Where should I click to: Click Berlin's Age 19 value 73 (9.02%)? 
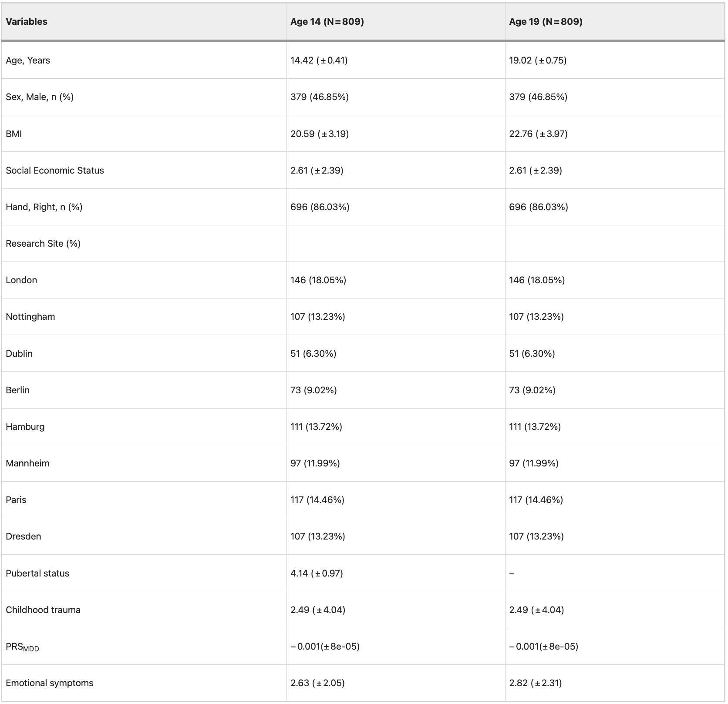point(532,390)
